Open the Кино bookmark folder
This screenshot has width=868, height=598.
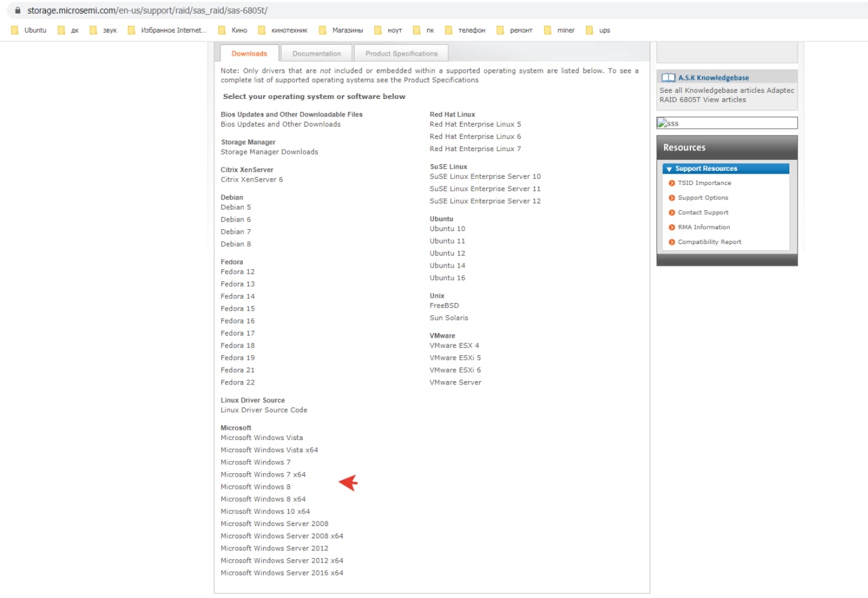tap(233, 30)
